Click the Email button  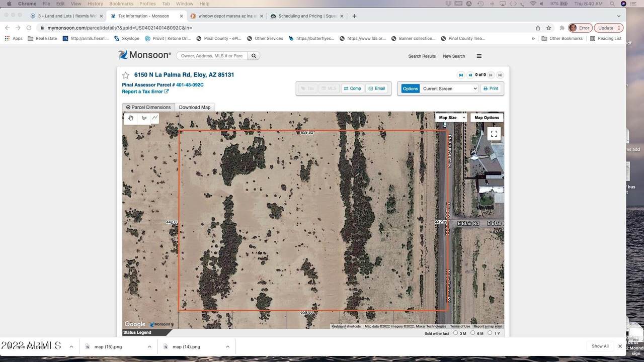pyautogui.click(x=377, y=88)
